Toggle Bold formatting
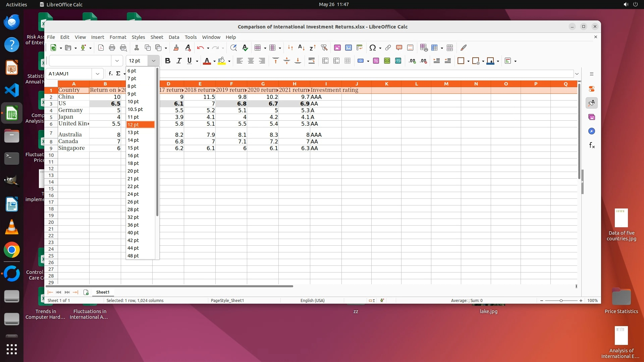This screenshot has width=644, height=362. (168, 61)
